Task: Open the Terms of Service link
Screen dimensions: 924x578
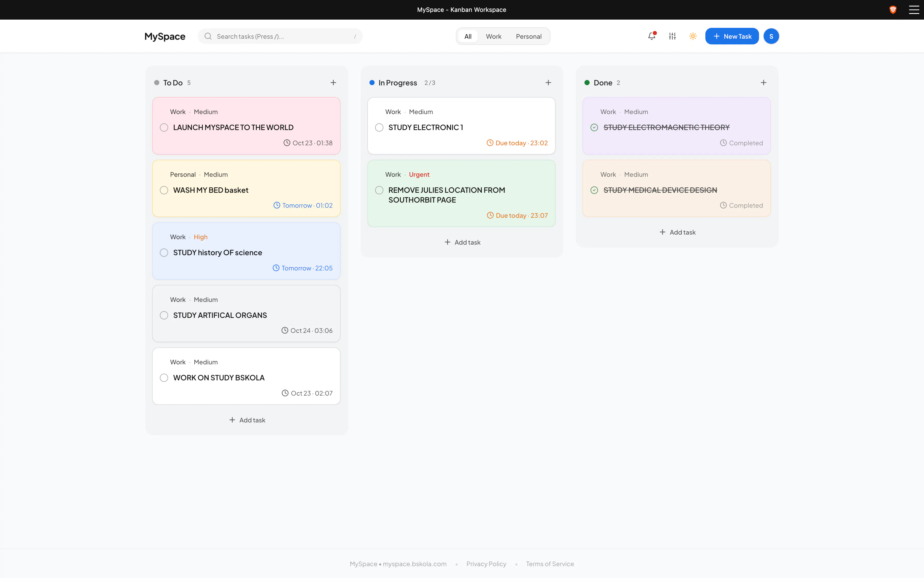Action: click(x=550, y=564)
